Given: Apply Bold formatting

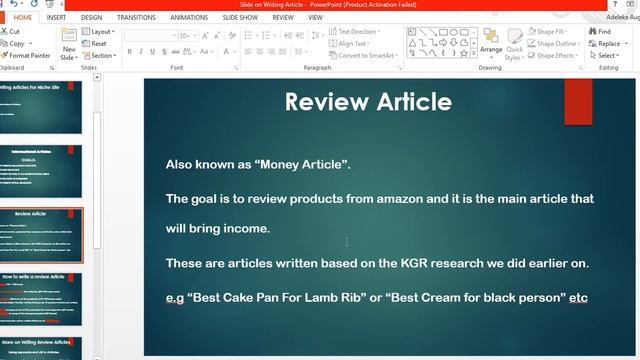Looking at the screenshot, I should coord(130,51).
